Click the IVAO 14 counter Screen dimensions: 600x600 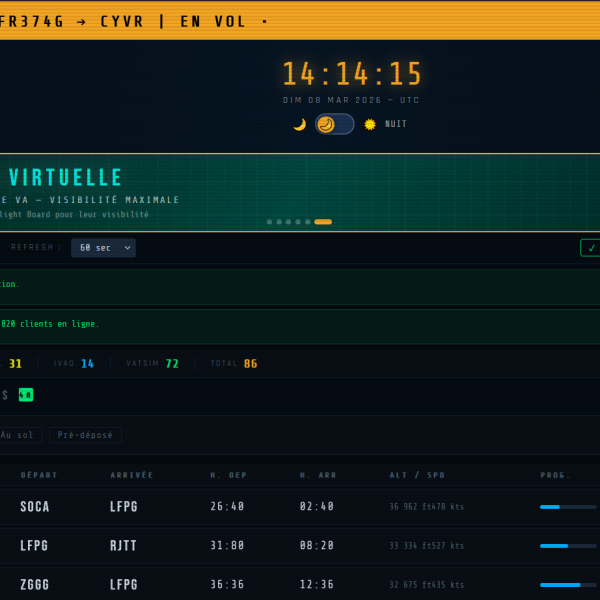[74, 364]
